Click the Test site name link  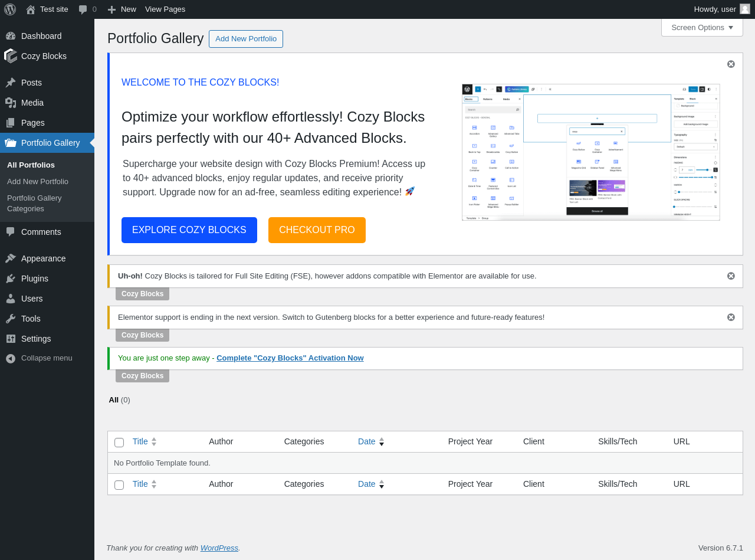[x=54, y=9]
